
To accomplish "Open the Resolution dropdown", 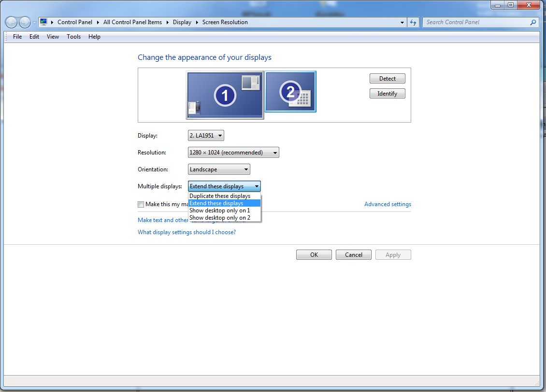I will coord(233,153).
